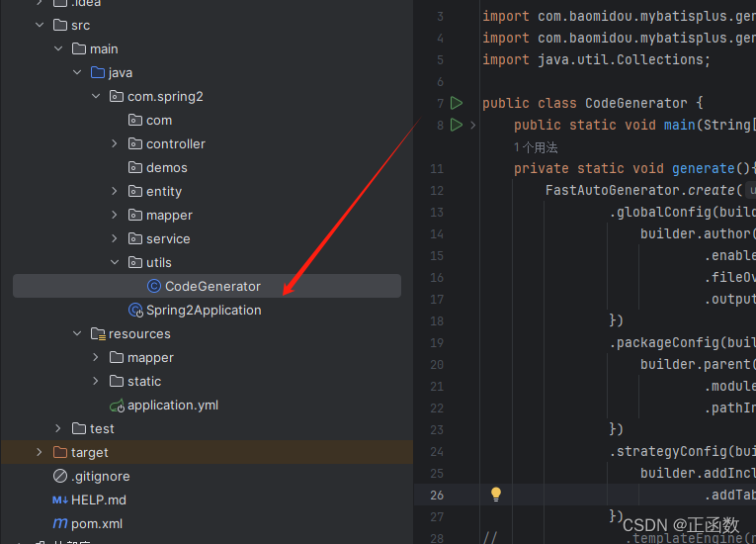Viewport: 756px width, 544px height.
Task: Click FastAutoGenerator on line 12
Action: 613,190
